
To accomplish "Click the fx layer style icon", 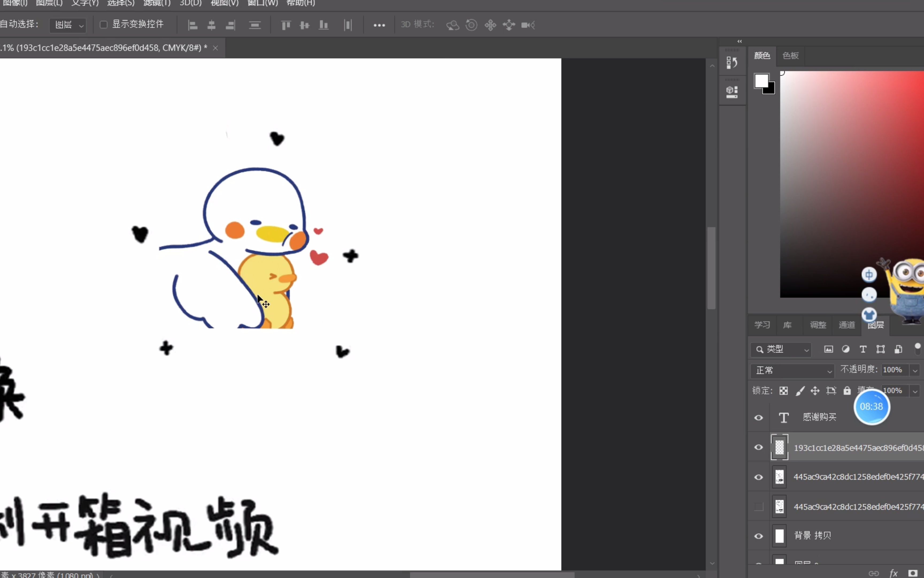I will [x=894, y=573].
